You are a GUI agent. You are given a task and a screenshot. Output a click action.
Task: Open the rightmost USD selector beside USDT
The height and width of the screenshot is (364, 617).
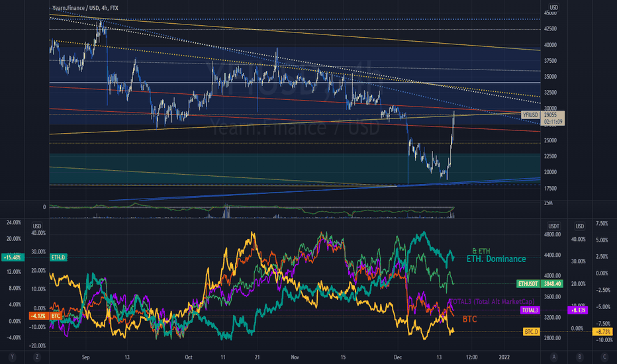580,226
